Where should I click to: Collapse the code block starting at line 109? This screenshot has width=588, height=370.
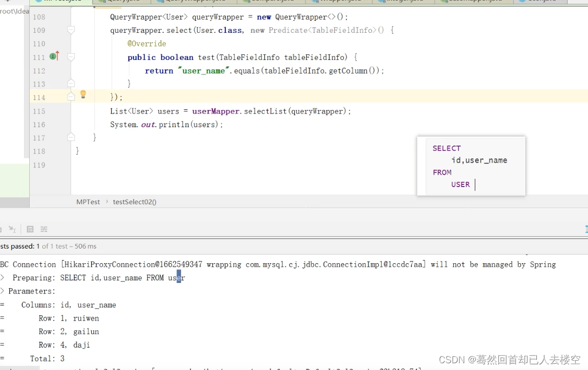(x=71, y=30)
